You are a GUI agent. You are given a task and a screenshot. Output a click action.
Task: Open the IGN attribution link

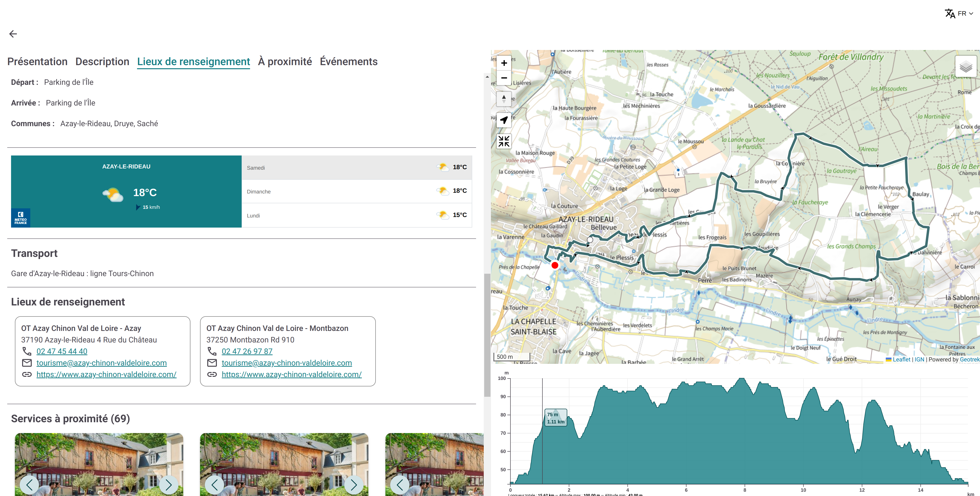point(919,360)
